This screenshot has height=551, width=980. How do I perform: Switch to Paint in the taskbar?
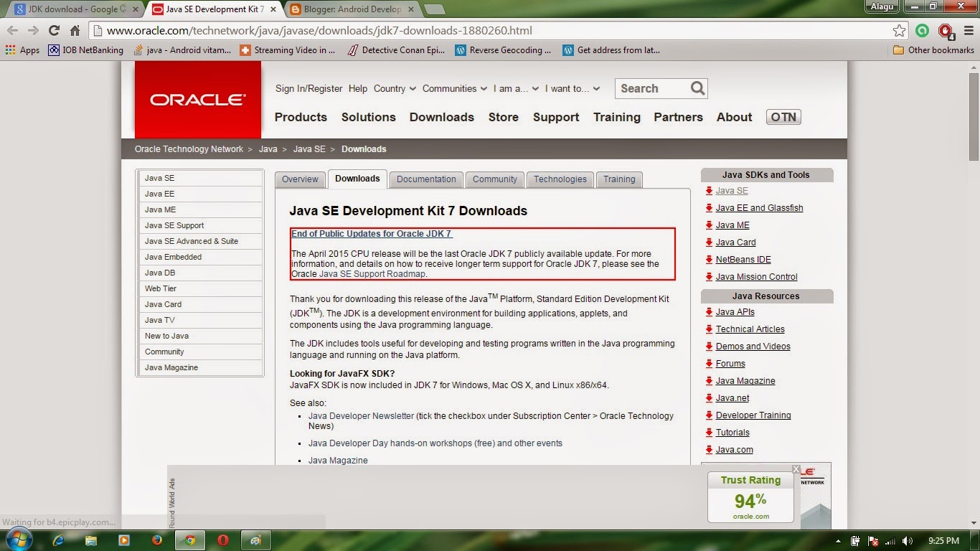[x=256, y=540]
